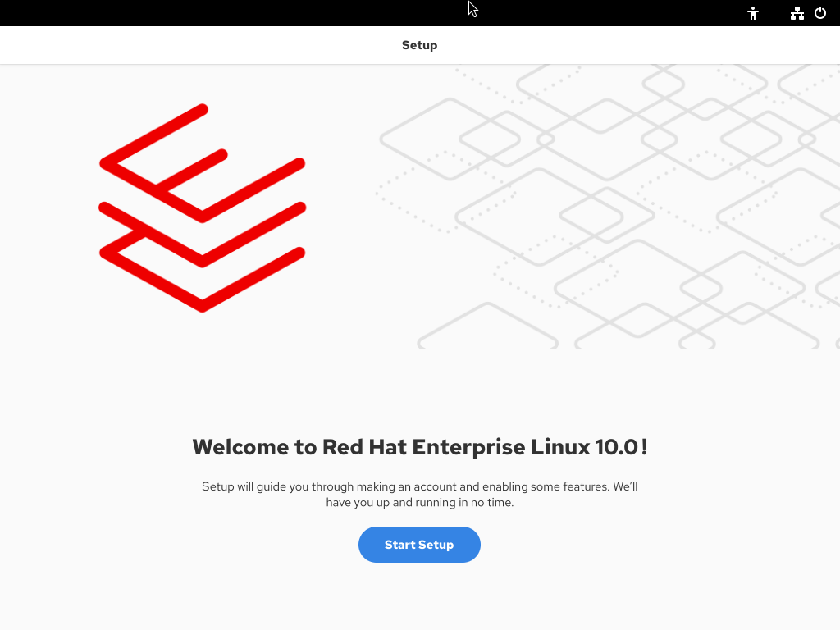Show network connection options from top bar

(797, 13)
